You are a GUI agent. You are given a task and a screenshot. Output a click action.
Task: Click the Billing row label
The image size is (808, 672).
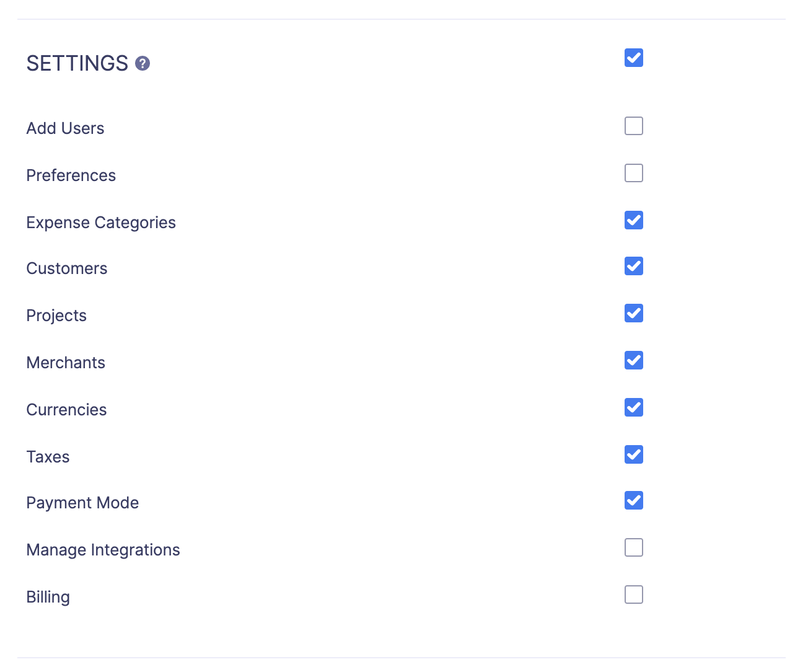pyautogui.click(x=48, y=597)
